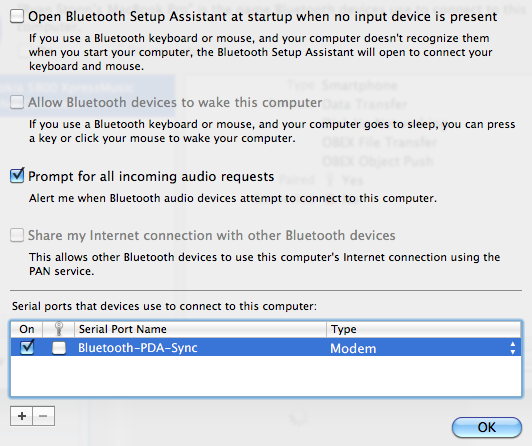
Task: Click Prompt for all incoming audio requests label
Action: [151, 176]
